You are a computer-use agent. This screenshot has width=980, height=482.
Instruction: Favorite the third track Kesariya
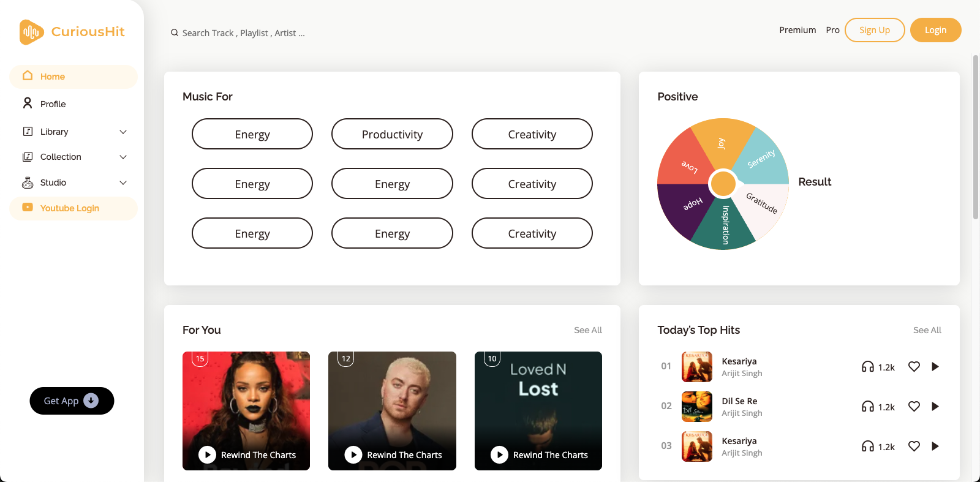point(914,446)
